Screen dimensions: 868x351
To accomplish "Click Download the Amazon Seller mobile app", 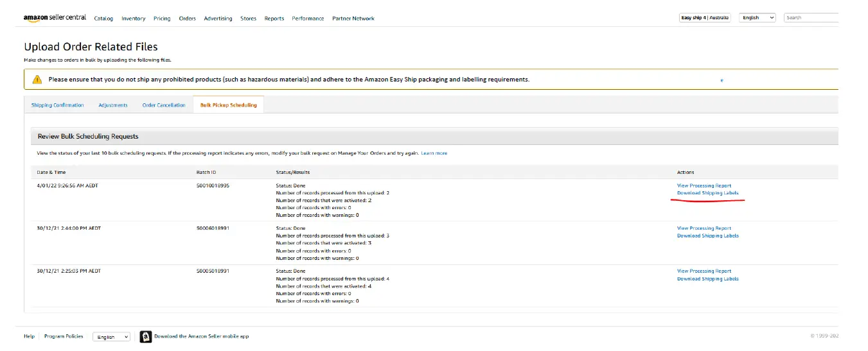I will coord(201,336).
